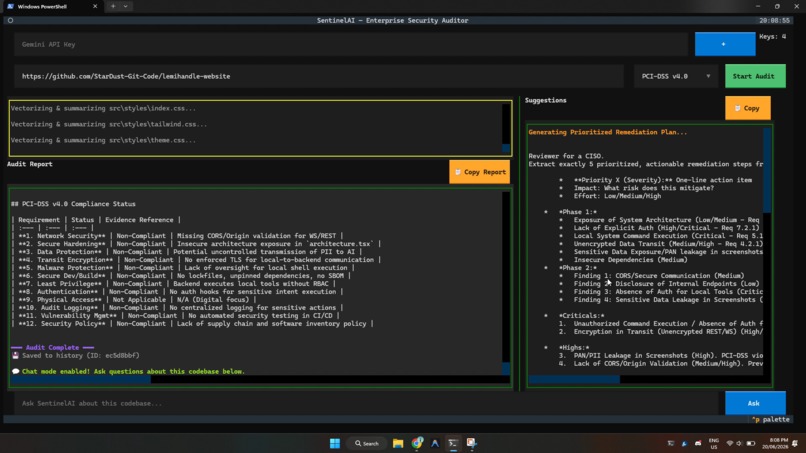Open the PCI-DSS v4.0 framework dropdown
The image size is (806, 453).
pos(675,76)
